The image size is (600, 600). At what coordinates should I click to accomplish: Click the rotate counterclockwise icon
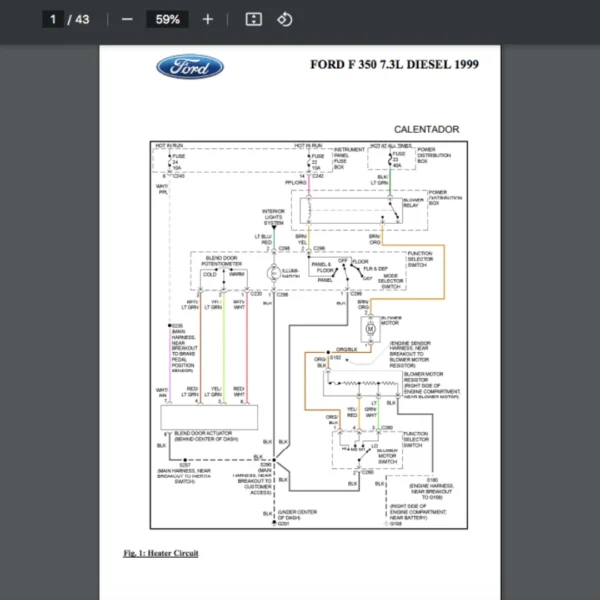284,19
